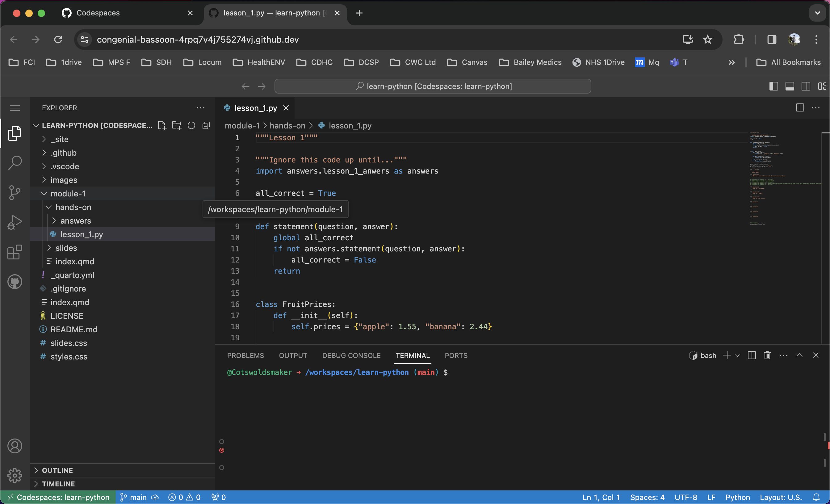Toggle the primary side bar layout button

point(773,86)
